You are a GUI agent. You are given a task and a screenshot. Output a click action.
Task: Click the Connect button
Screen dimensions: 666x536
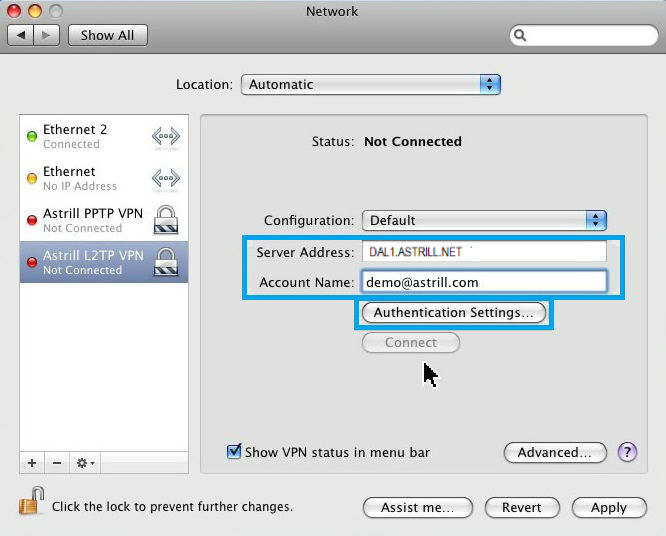pos(411,342)
